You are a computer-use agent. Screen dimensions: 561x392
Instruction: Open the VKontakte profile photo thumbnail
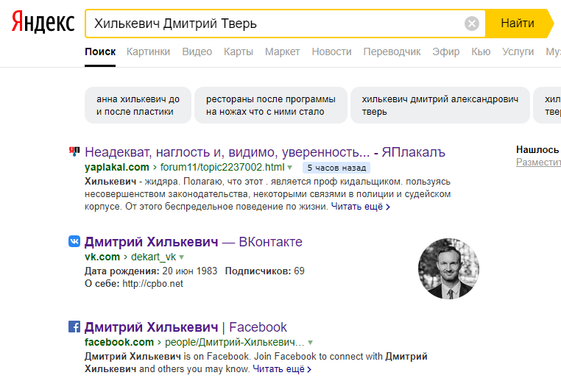pos(448,268)
